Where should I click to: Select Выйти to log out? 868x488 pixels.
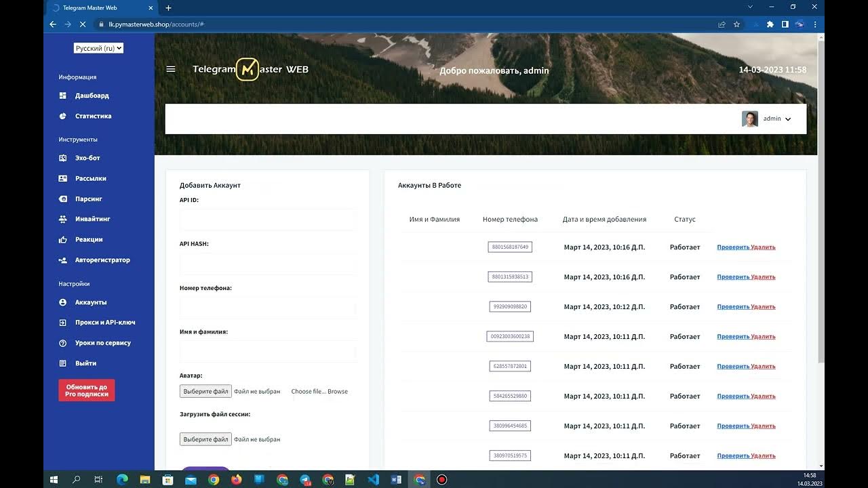[85, 363]
